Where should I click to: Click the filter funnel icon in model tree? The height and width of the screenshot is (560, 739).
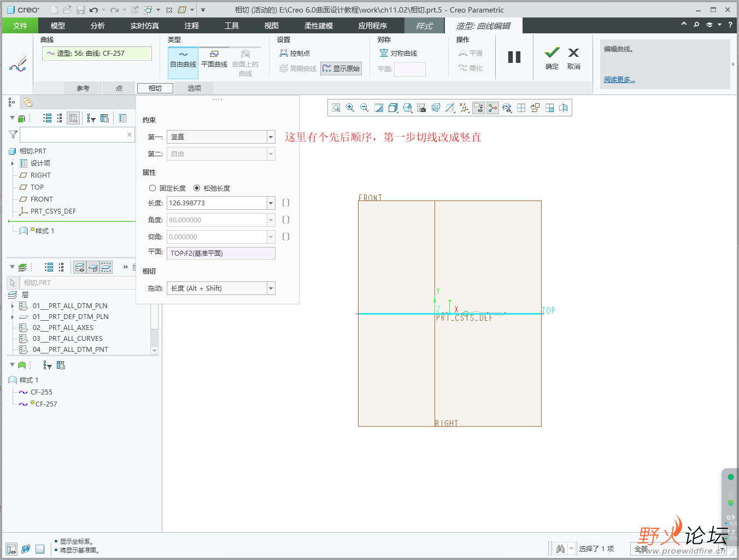[13, 134]
